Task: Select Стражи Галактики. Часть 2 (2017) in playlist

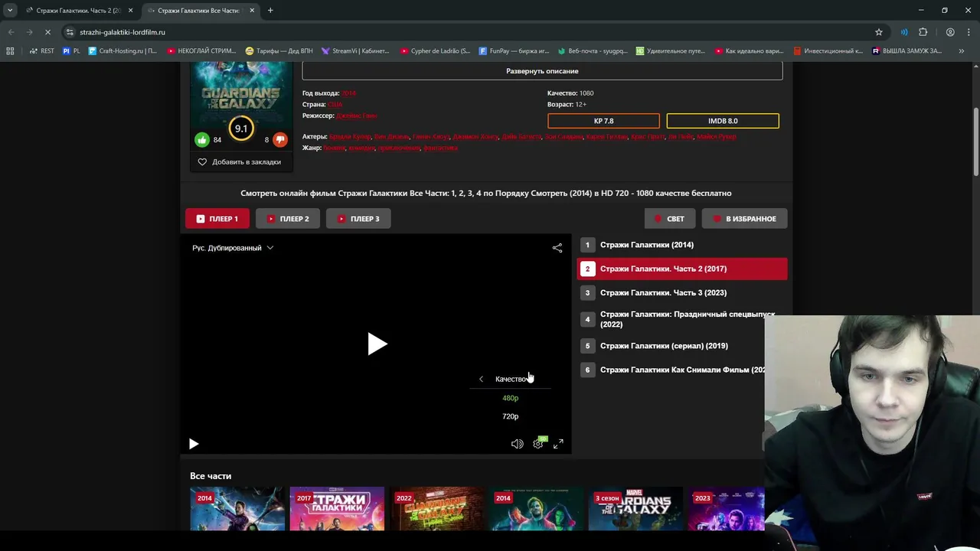Action: pos(681,269)
